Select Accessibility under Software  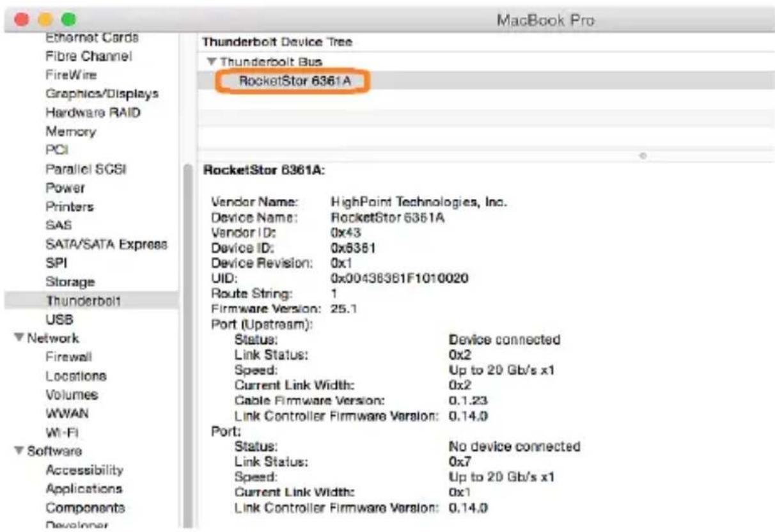pos(84,470)
